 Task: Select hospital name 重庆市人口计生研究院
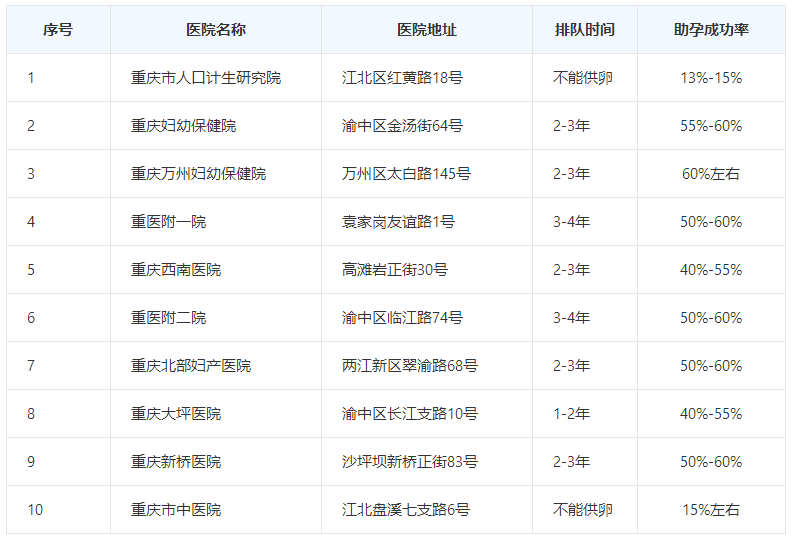206,78
